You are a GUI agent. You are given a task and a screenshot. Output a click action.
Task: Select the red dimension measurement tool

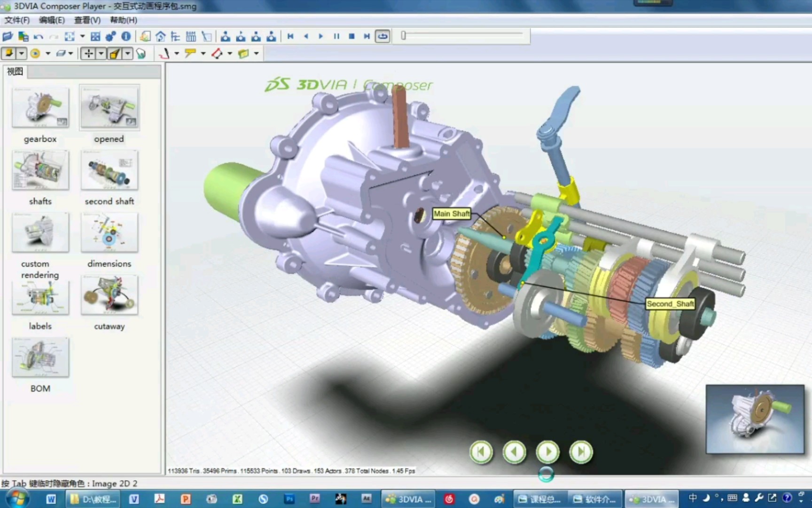(x=217, y=54)
